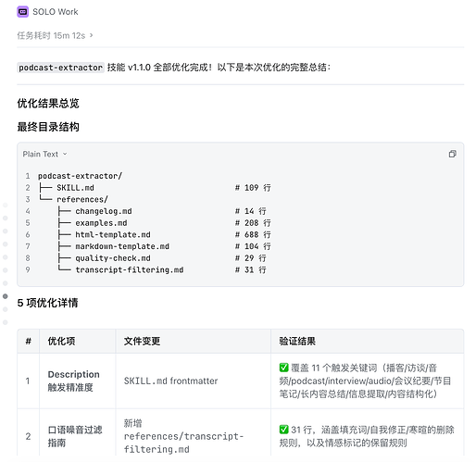
Task: Click the podcast-extractor inline code label
Action: coord(60,68)
